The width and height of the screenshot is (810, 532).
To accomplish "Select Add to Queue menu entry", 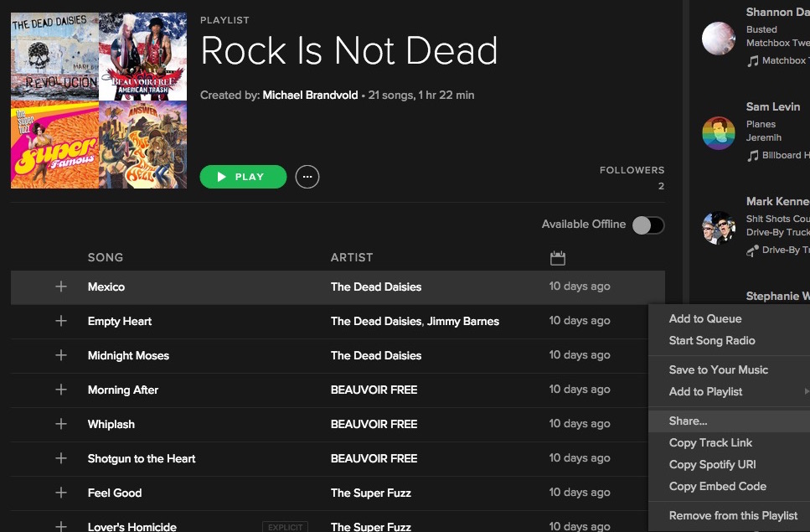I will 705,318.
